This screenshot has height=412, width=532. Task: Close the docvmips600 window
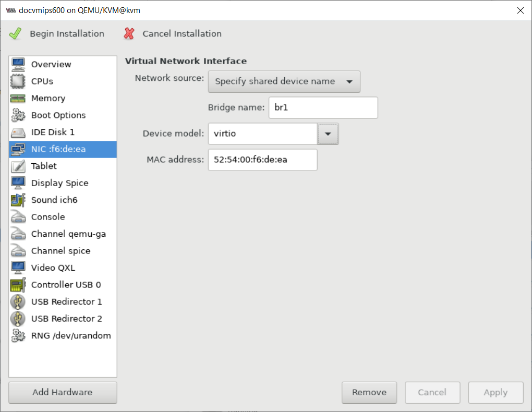(521, 10)
